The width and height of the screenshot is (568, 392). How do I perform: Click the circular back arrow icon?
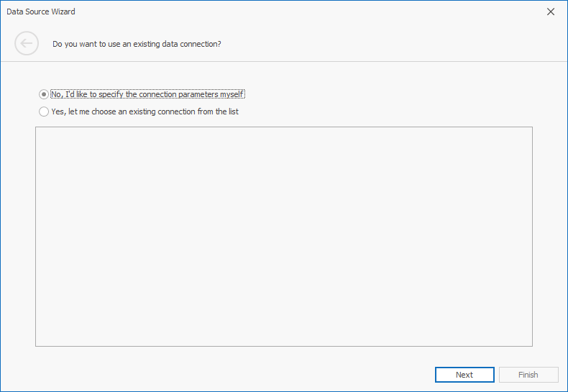pos(27,44)
